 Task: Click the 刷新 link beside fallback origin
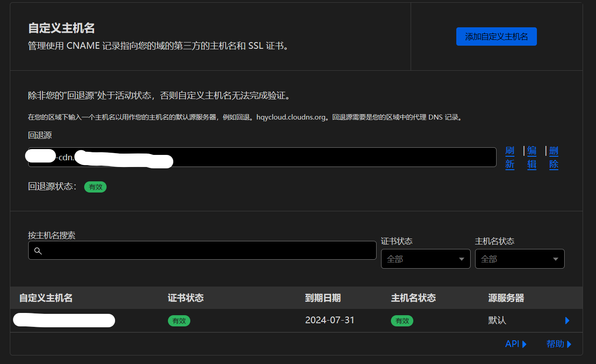tap(510, 157)
